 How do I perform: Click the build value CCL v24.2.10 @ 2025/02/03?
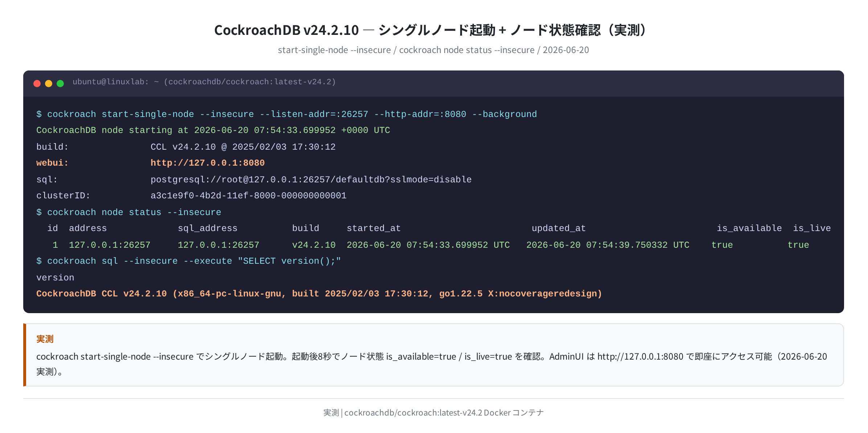click(x=243, y=147)
